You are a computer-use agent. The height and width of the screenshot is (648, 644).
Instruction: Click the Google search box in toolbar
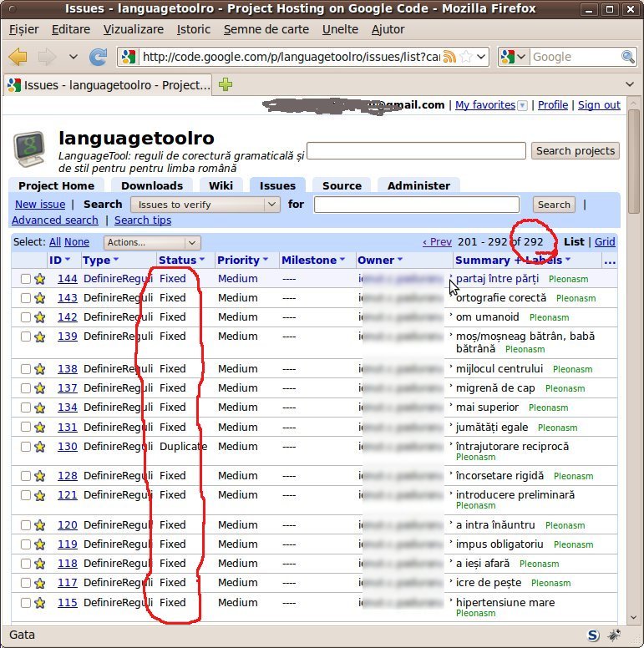[x=576, y=57]
